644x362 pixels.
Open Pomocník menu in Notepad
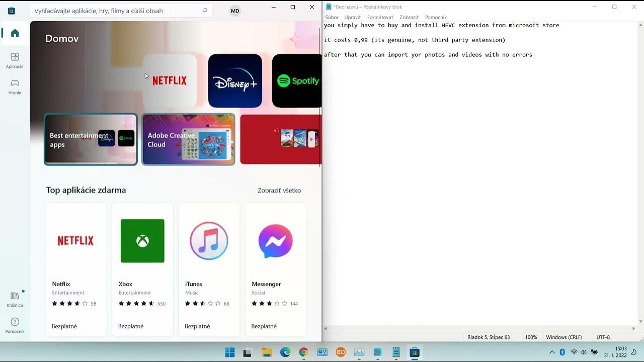pyautogui.click(x=436, y=17)
